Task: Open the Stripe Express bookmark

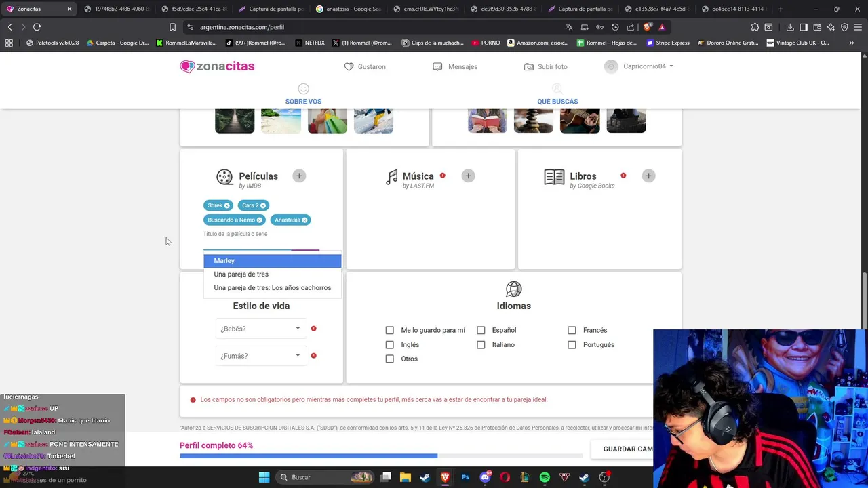Action: click(x=668, y=43)
